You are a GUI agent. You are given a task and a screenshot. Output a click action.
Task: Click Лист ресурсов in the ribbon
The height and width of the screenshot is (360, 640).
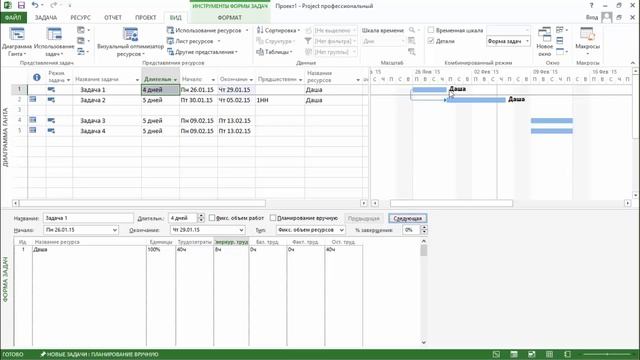194,41
